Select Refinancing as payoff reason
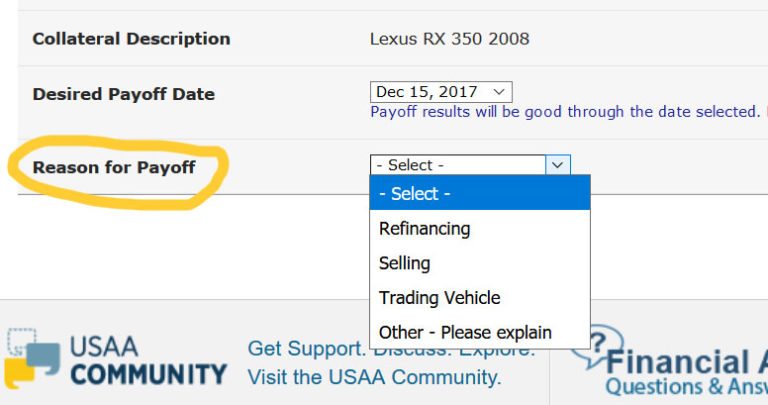768x405 pixels. click(424, 228)
